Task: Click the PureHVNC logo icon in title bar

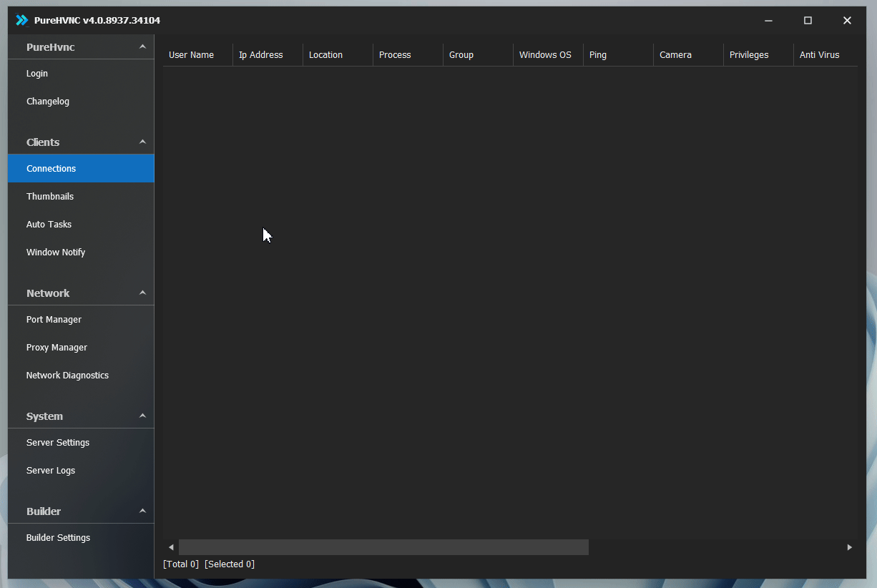Action: (22, 20)
